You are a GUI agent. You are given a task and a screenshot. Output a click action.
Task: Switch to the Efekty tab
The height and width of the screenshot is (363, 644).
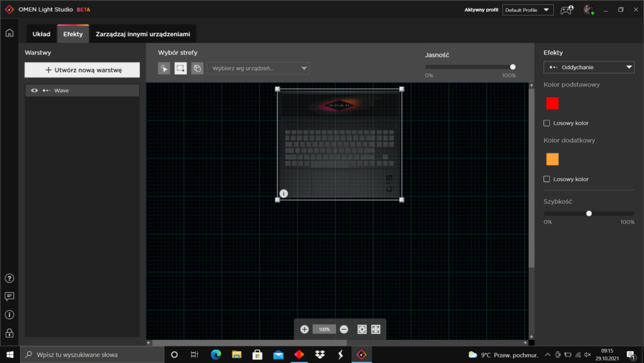tap(73, 34)
